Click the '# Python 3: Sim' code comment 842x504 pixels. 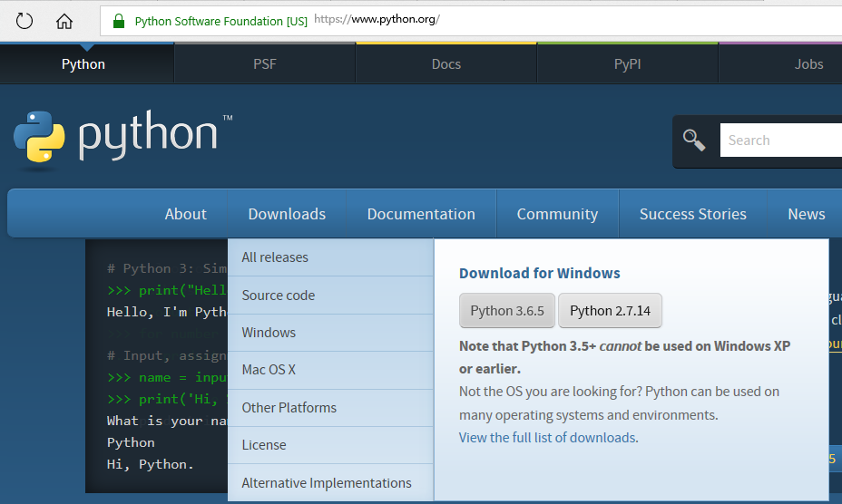[x=166, y=268]
